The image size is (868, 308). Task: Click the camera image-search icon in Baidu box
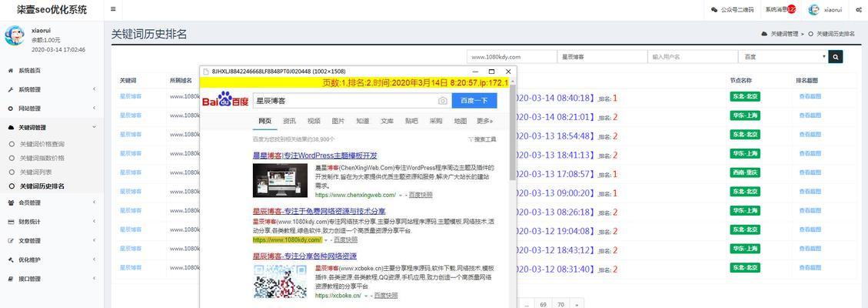pos(442,101)
